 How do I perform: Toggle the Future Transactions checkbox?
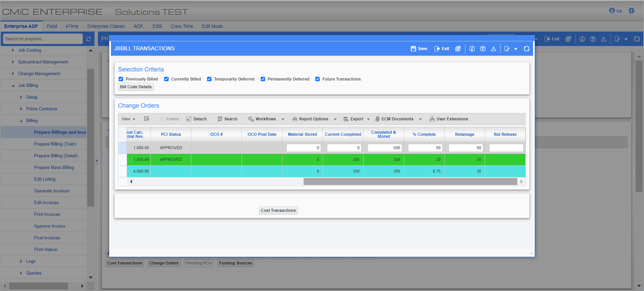[318, 79]
